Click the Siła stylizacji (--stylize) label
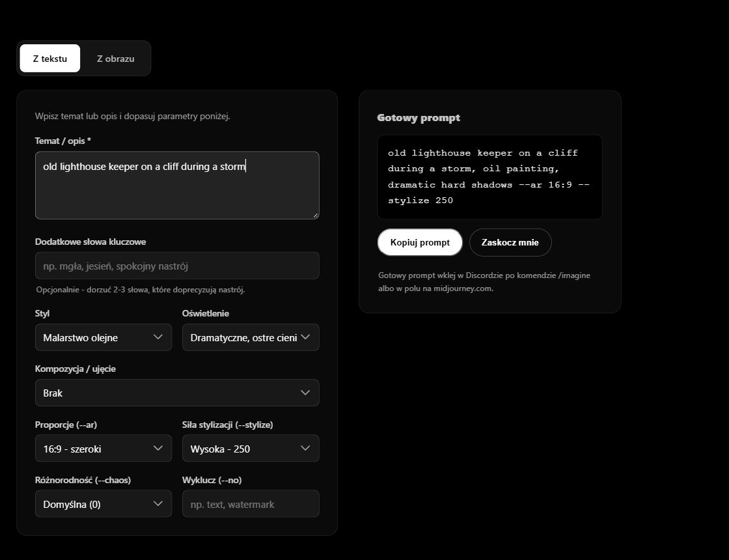729x560 pixels. tap(227, 424)
